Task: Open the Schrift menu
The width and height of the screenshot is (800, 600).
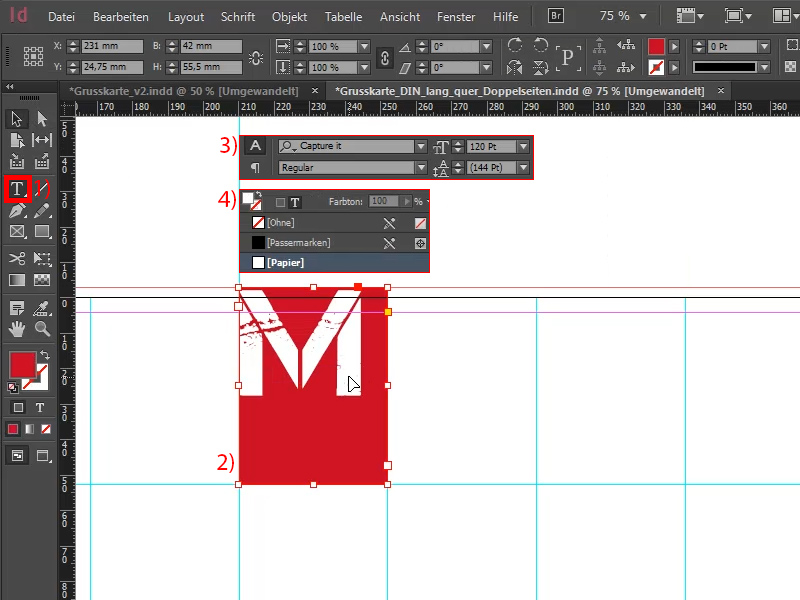Action: click(238, 17)
